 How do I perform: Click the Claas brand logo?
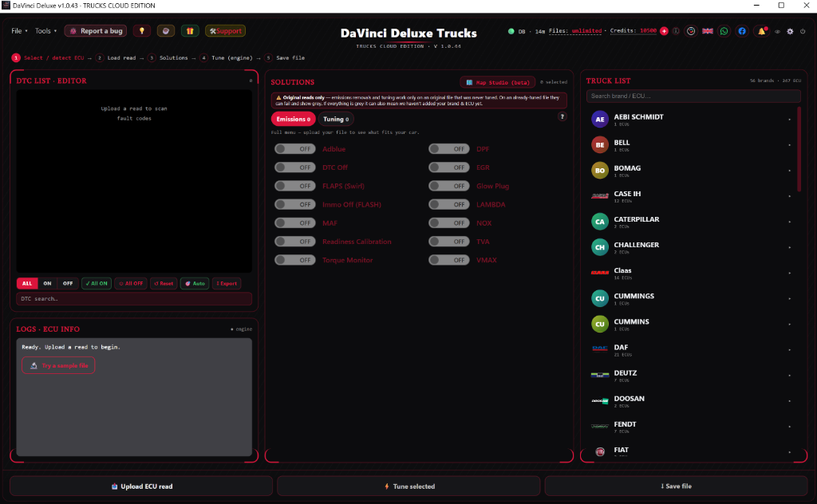tap(600, 273)
